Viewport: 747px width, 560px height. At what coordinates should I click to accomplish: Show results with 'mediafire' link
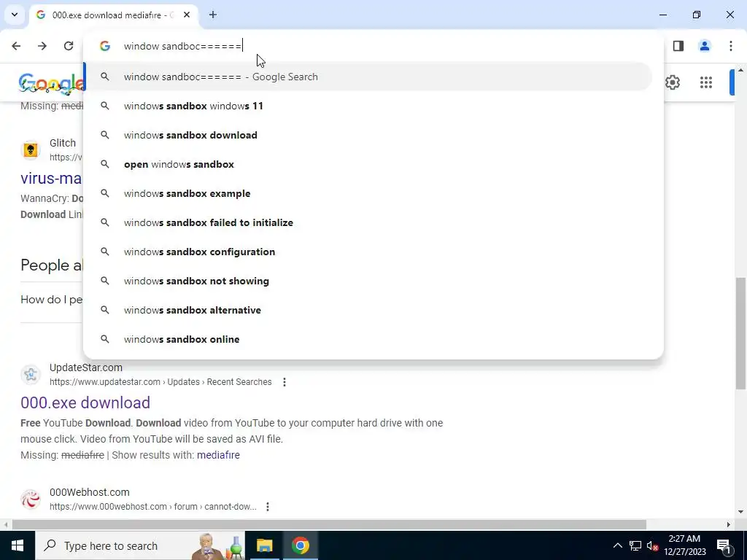tap(218, 455)
